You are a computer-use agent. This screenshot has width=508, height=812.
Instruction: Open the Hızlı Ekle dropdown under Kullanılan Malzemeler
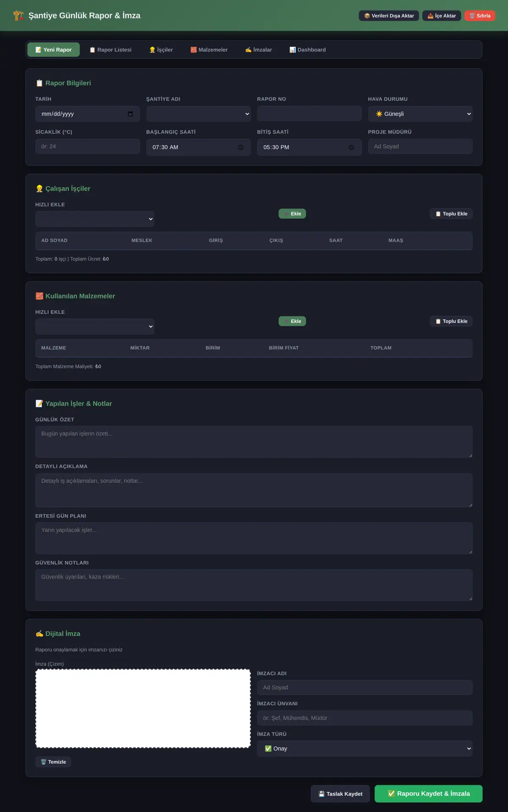point(95,327)
